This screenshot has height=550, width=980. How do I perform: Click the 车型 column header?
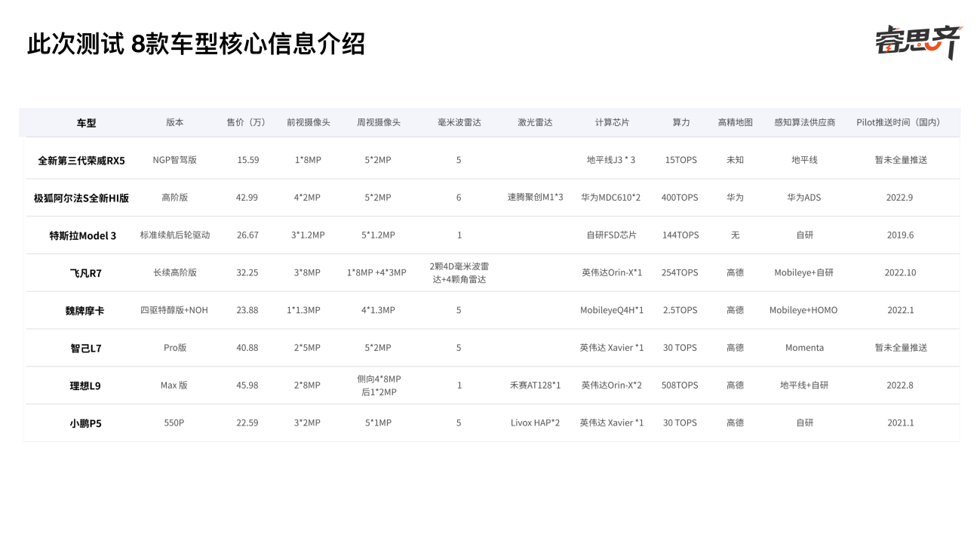[x=87, y=122]
